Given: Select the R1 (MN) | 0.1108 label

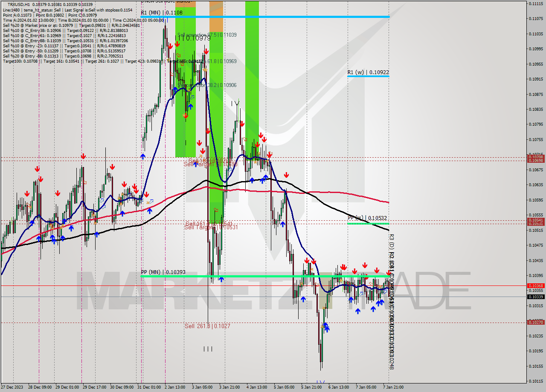Looking at the screenshot, I should (162, 13).
